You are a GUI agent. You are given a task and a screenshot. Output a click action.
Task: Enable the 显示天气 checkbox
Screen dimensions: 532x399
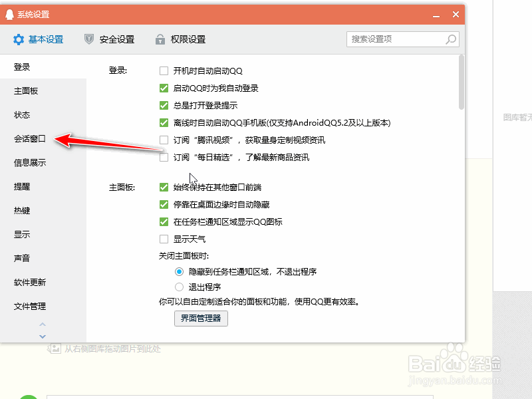164,239
